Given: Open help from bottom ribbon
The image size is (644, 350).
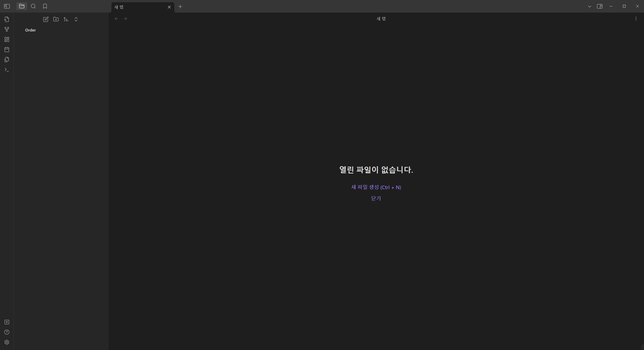Looking at the screenshot, I should 7,332.
